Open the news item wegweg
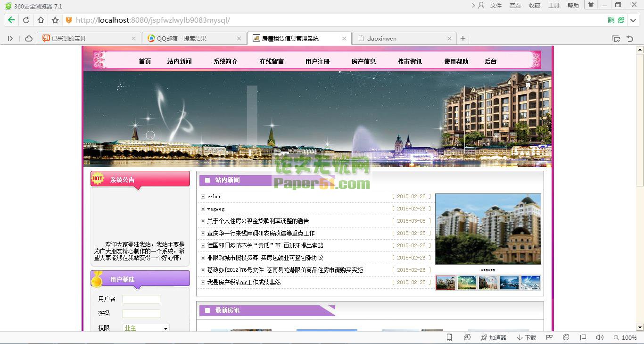The image size is (644, 344). [216, 209]
